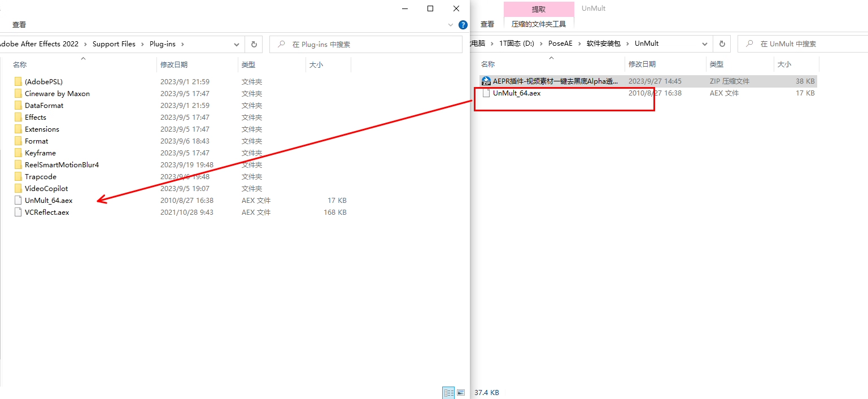The image size is (868, 399).
Task: Go to Support Files via breadcrumb
Action: pyautogui.click(x=115, y=44)
